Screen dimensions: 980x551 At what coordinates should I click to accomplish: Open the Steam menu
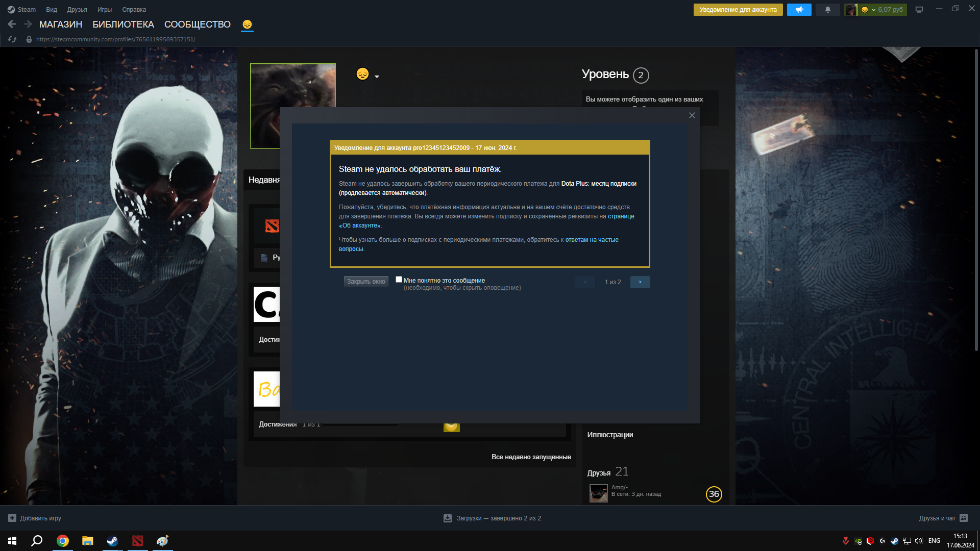21,10
